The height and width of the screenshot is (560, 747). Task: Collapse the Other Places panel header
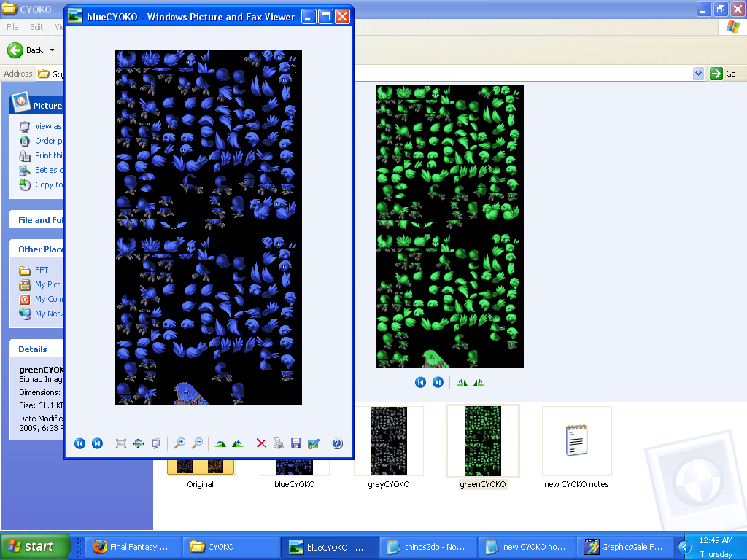(x=37, y=249)
